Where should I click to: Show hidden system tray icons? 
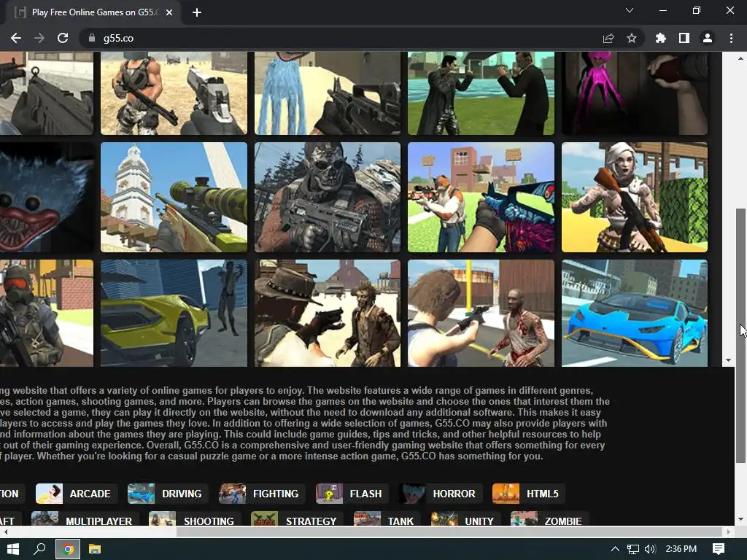615,549
